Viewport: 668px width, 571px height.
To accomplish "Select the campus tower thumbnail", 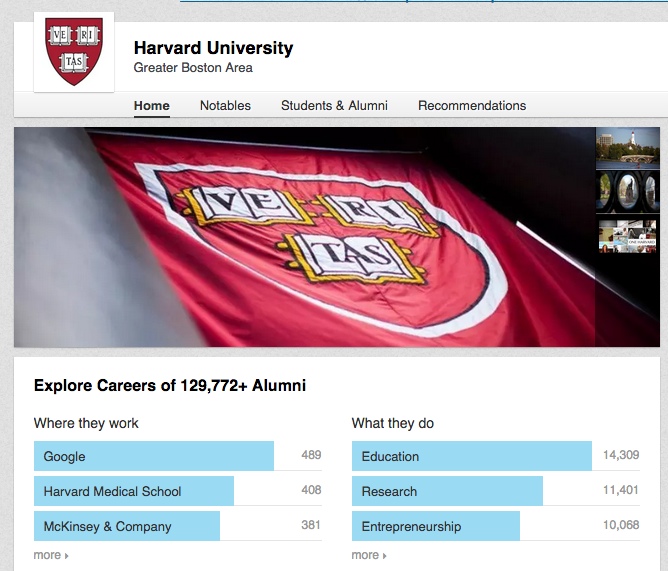I will pyautogui.click(x=627, y=146).
